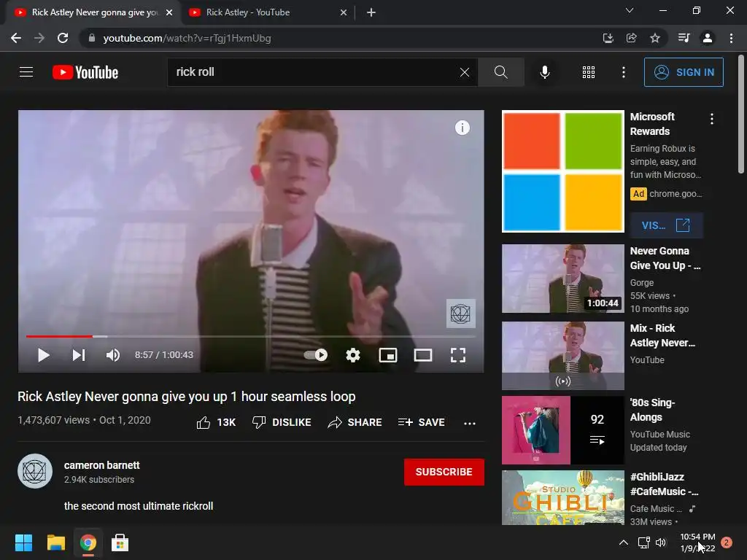Open the video info card icon
Image resolution: width=747 pixels, height=560 pixels.
point(462,128)
